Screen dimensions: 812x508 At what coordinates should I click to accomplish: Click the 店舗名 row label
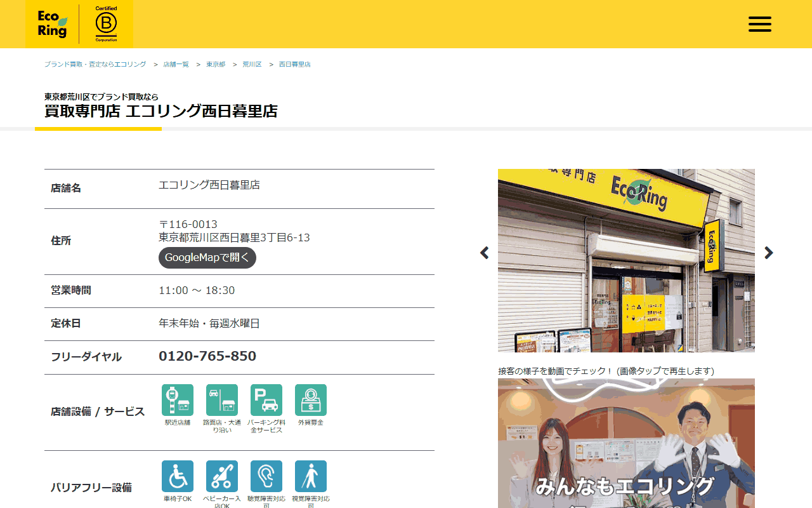(x=66, y=188)
